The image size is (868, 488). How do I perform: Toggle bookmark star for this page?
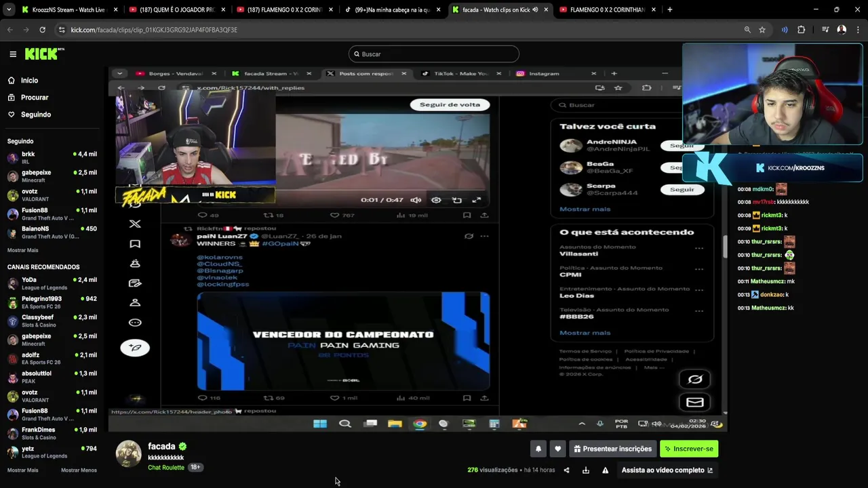(x=762, y=30)
